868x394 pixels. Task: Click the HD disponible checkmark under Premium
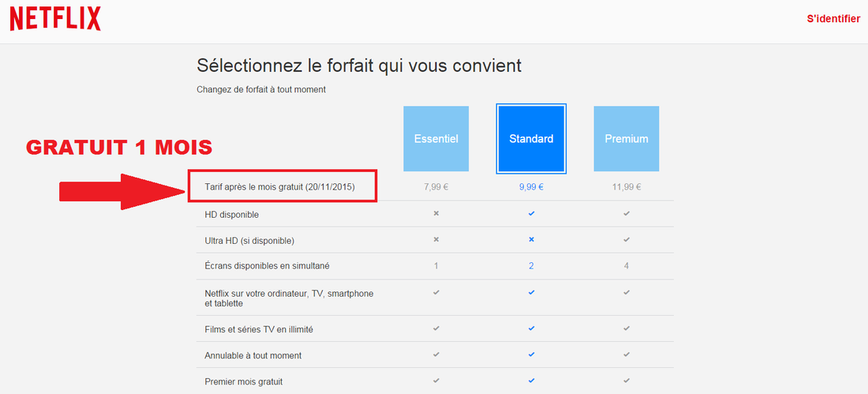pyautogui.click(x=626, y=213)
